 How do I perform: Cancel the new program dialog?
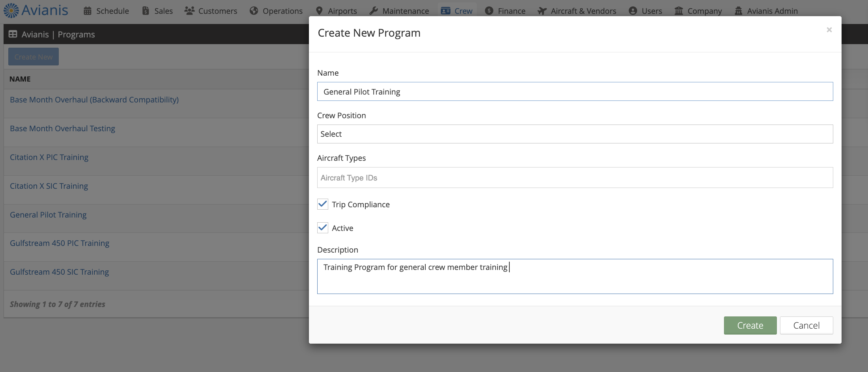pyautogui.click(x=806, y=325)
